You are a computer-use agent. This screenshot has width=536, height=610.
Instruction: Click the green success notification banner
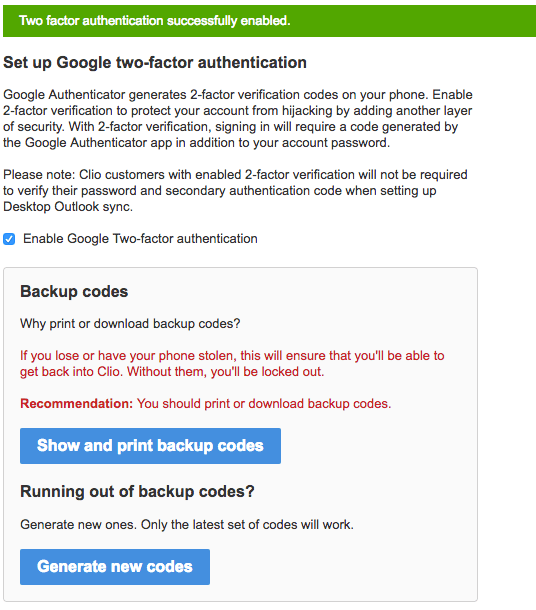269,21
